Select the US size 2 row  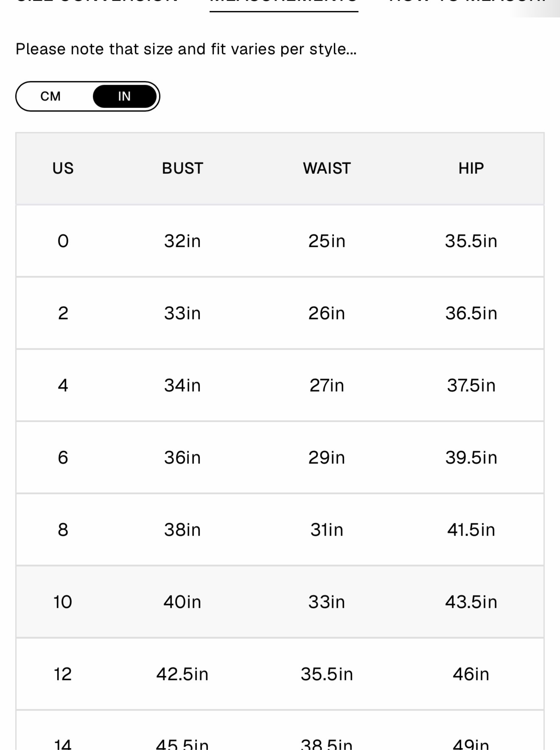pyautogui.click(x=280, y=313)
